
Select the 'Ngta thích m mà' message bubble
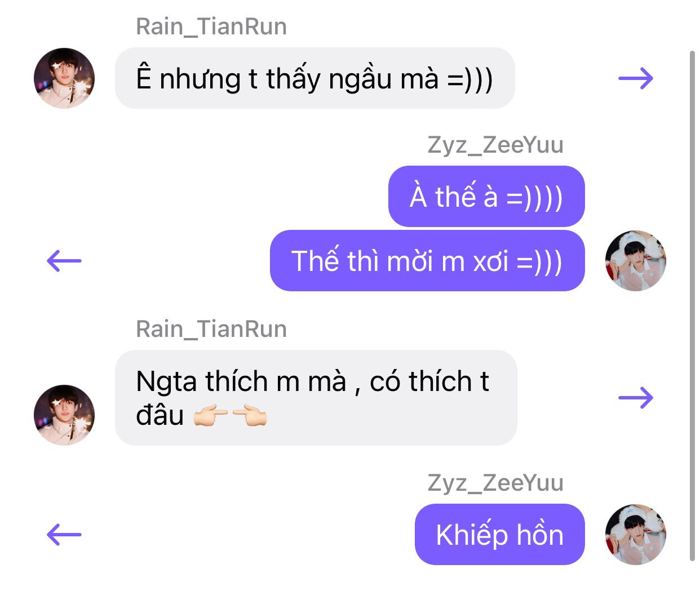[316, 398]
